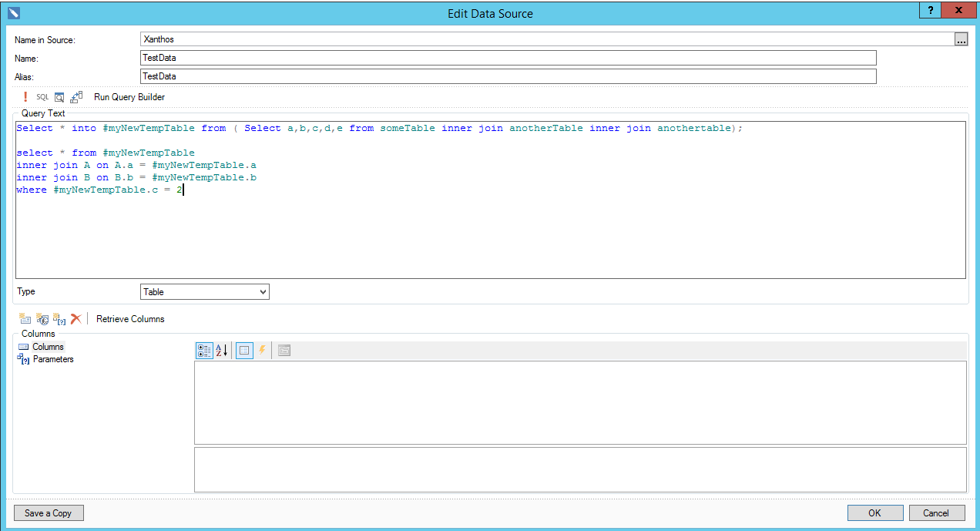Click the New Column icon
This screenshot has width=980, height=531.
tap(25, 319)
